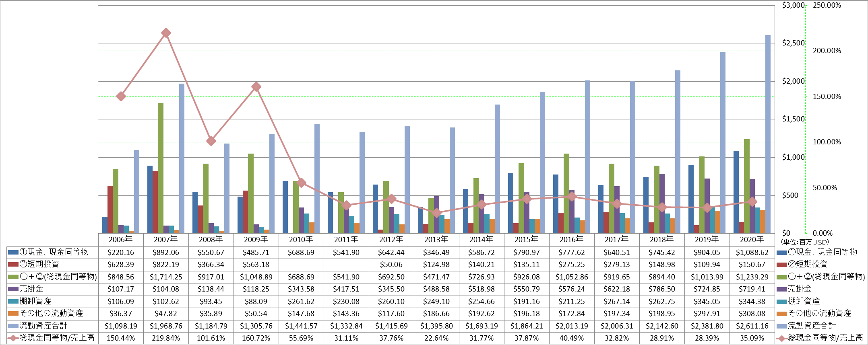Select the 流動資産合計 row label in left table
Viewport: 868px width, 345px height.
click(43, 326)
